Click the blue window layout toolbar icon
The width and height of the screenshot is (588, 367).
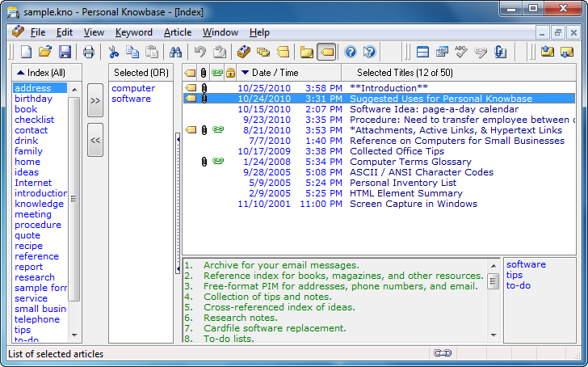tap(422, 52)
